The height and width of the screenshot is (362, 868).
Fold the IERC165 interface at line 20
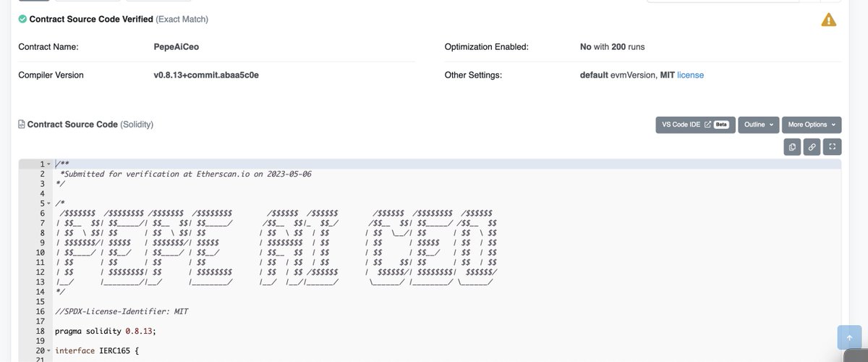(x=48, y=350)
